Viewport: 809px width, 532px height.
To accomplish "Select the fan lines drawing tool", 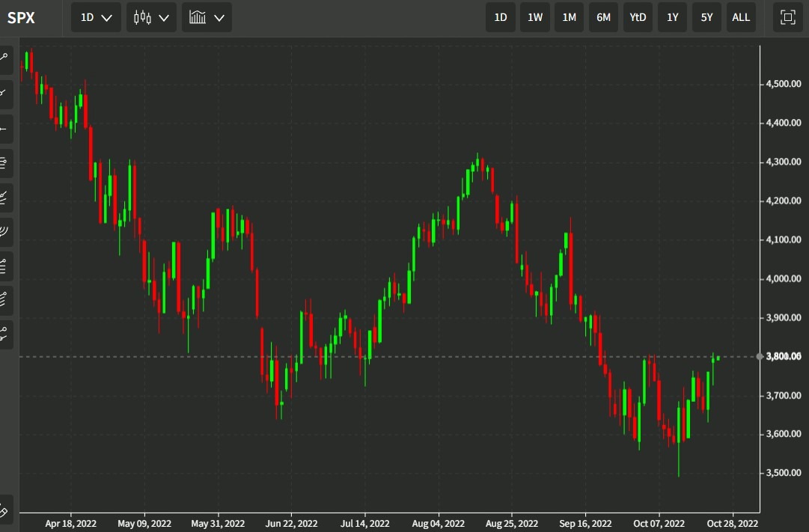I will point(4,197).
